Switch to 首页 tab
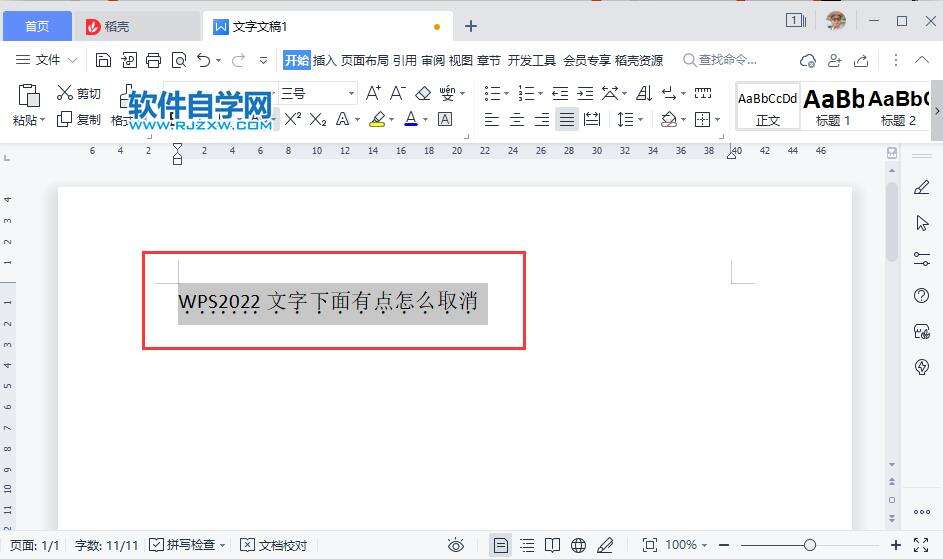Viewport: 943px width, 559px height. pyautogui.click(x=37, y=26)
